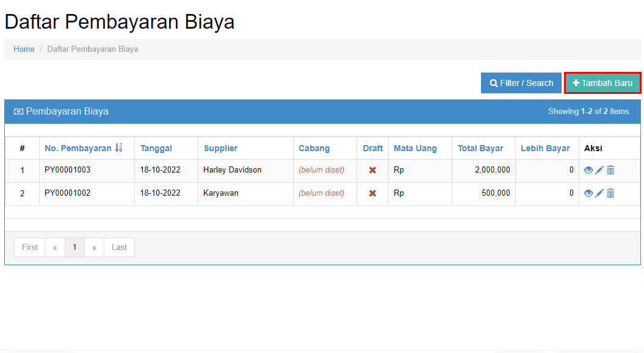Click the money icon in Pembayaran Biaya header
644x353 pixels.
[18, 112]
